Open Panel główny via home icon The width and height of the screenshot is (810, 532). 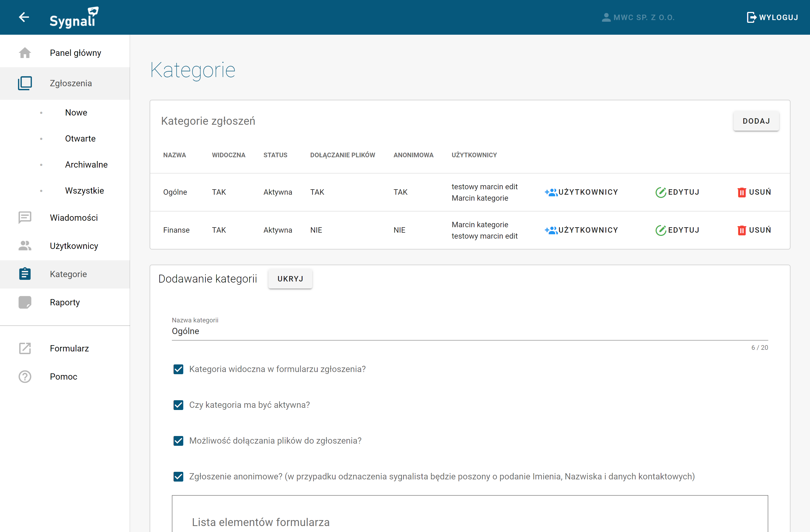pyautogui.click(x=25, y=53)
